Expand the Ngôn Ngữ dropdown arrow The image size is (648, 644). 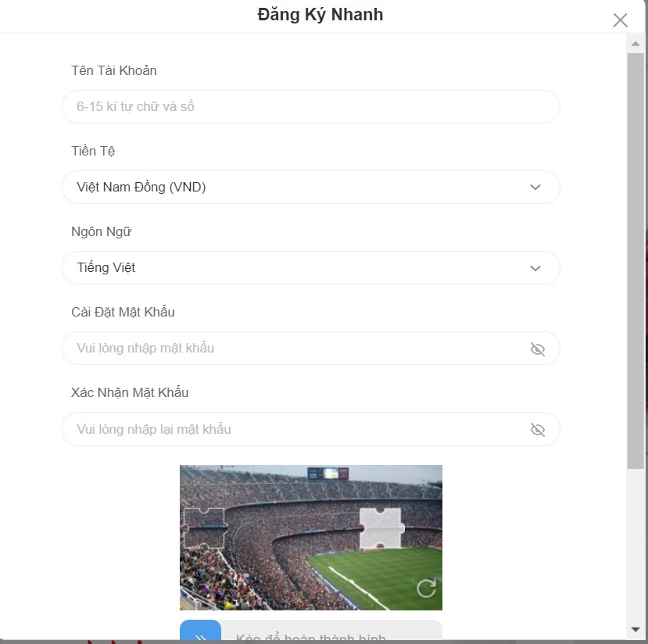click(535, 268)
